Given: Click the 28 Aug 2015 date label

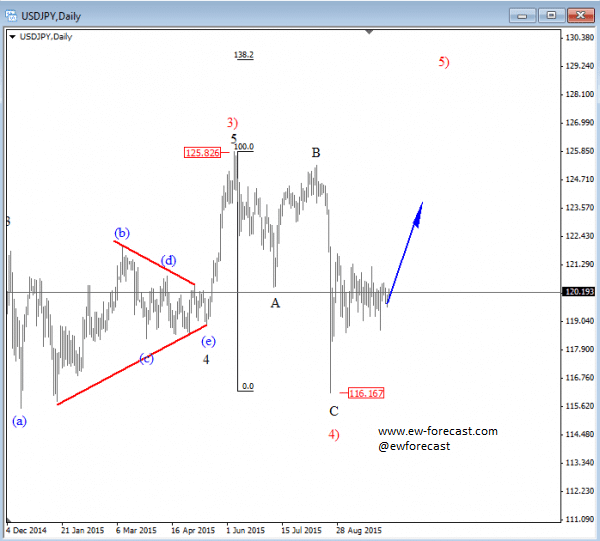Looking at the screenshot, I should [x=359, y=531].
